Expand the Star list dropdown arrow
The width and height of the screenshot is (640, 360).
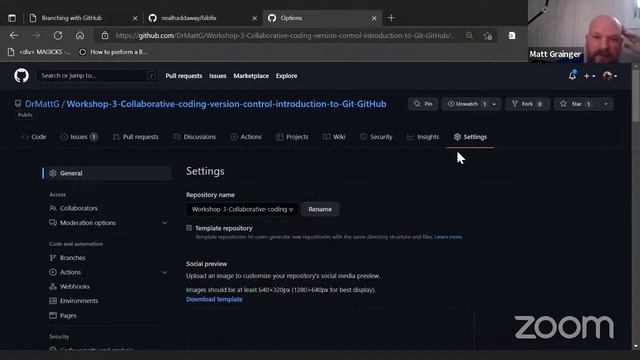coord(606,104)
